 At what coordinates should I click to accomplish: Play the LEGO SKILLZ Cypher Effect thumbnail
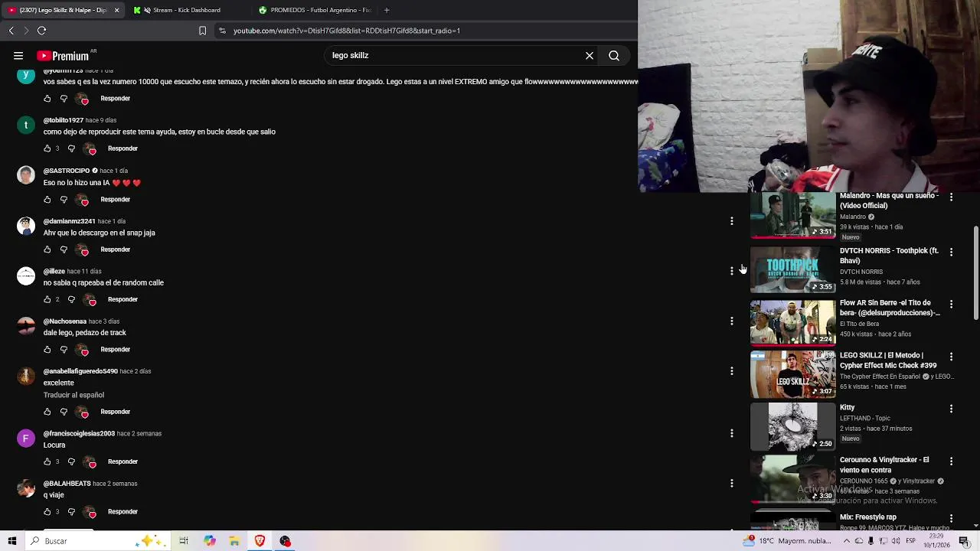tap(792, 374)
